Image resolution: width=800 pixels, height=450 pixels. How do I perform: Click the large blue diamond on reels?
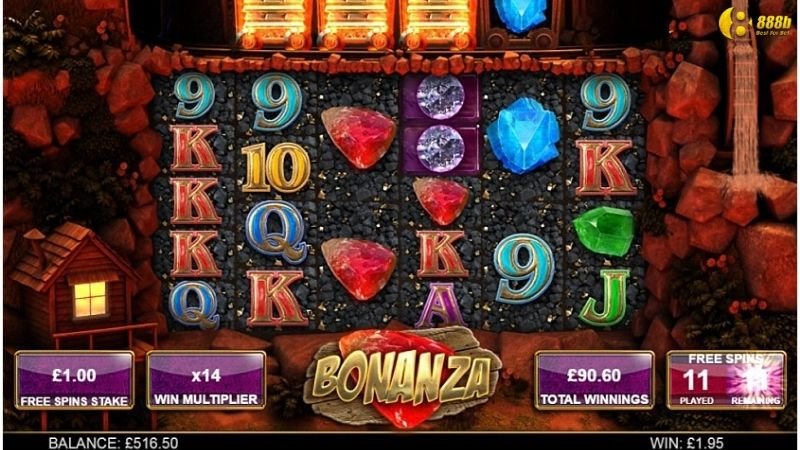pyautogui.click(x=523, y=135)
